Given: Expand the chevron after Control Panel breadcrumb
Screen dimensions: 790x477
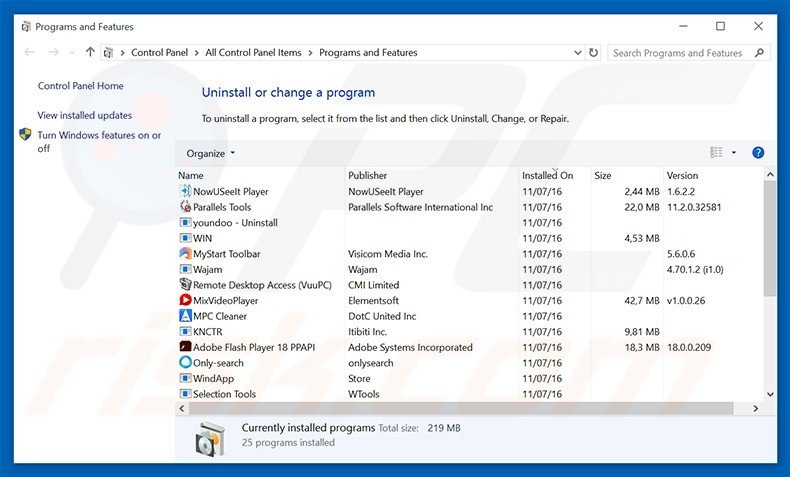Looking at the screenshot, I should 196,52.
